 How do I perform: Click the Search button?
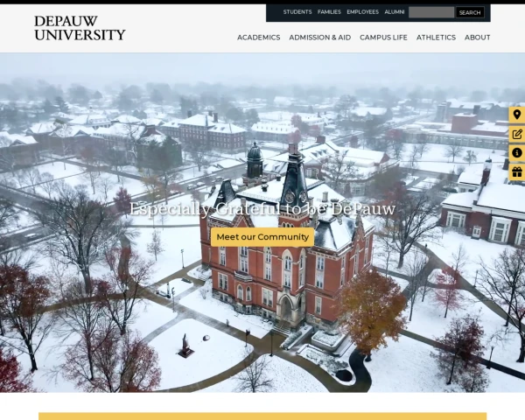point(470,12)
